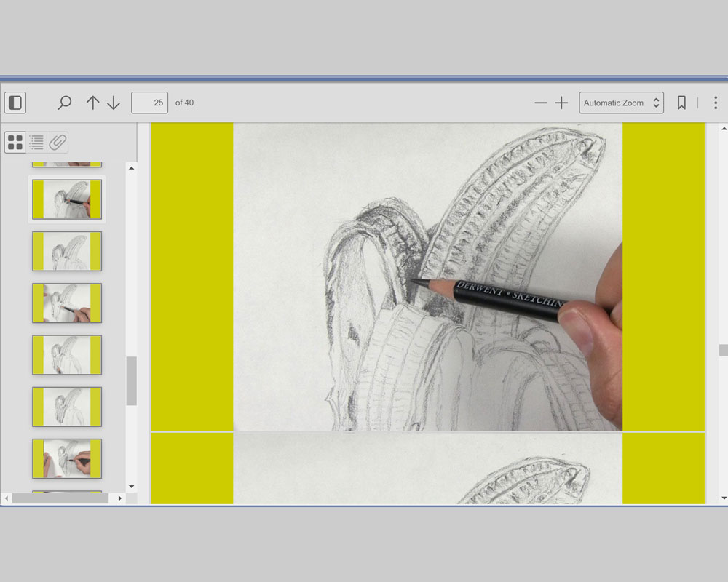This screenshot has height=582, width=728.
Task: Zoom in with the plus button
Action: click(x=561, y=103)
